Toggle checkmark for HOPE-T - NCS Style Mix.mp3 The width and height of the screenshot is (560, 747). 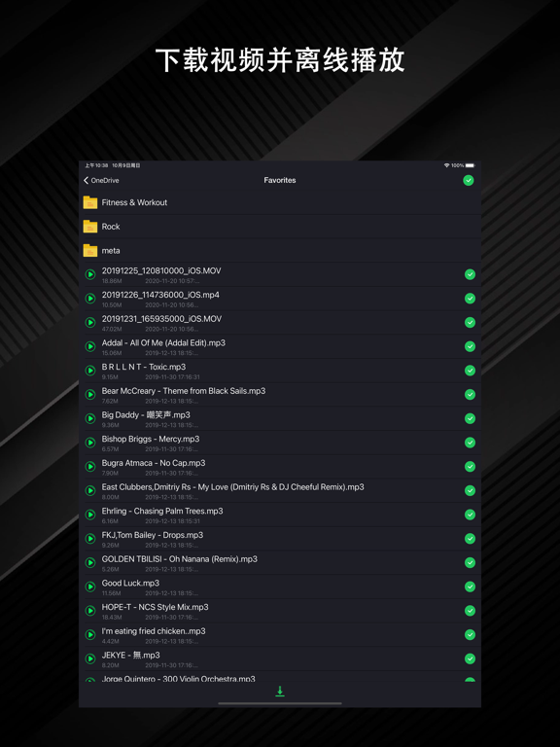pos(470,611)
